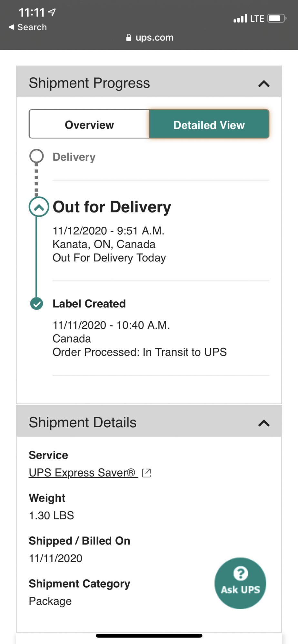
Task: Tap the padlock icon beside ups.com
Action: coord(129,38)
